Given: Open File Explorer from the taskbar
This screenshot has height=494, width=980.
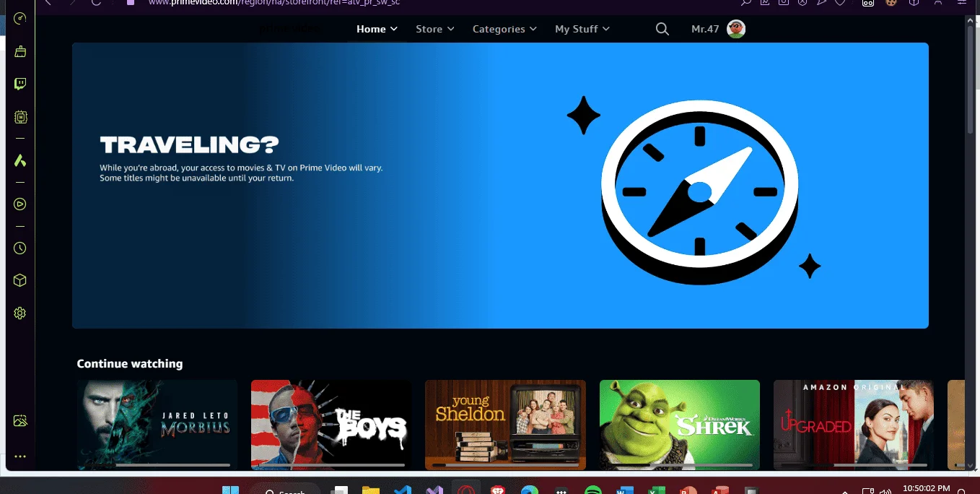Looking at the screenshot, I should [x=371, y=490].
